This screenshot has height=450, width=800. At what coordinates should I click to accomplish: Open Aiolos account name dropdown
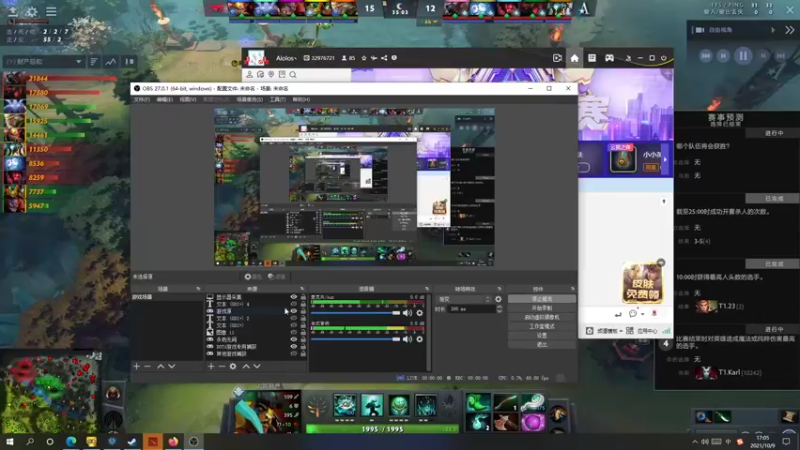tap(286, 58)
